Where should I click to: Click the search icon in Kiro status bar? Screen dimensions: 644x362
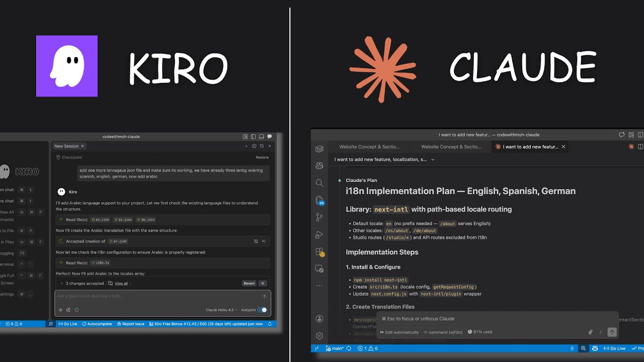coord(50,324)
